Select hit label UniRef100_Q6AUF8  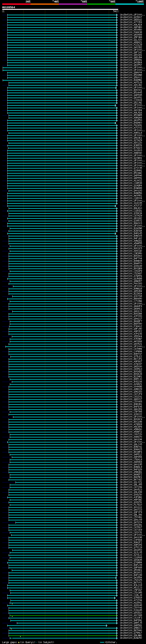[131, 306]
